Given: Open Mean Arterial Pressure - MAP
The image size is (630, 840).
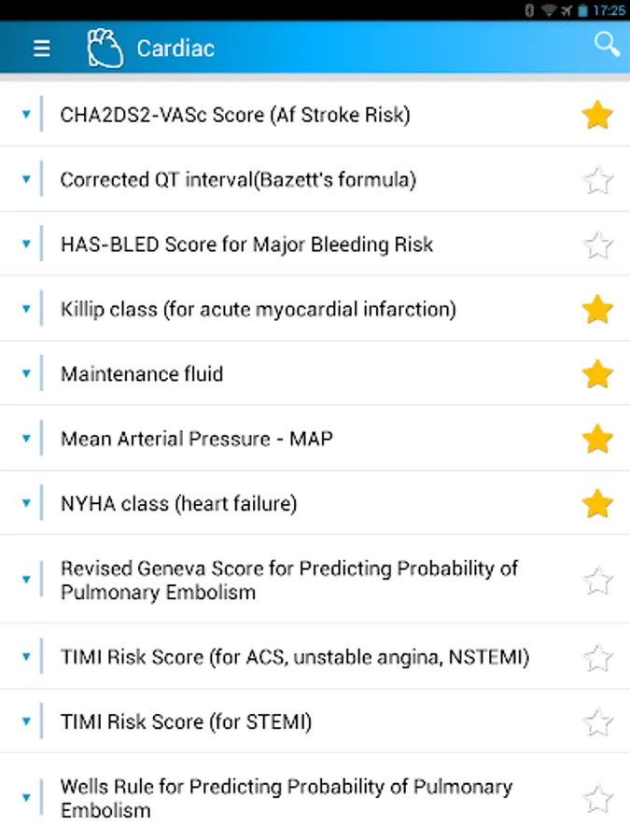Looking at the screenshot, I should tap(196, 439).
